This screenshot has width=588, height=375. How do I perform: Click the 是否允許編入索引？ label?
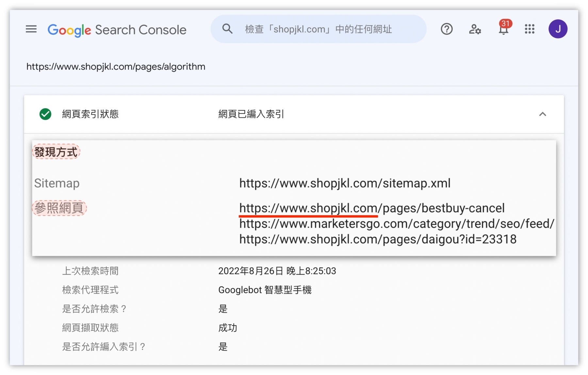tap(104, 347)
